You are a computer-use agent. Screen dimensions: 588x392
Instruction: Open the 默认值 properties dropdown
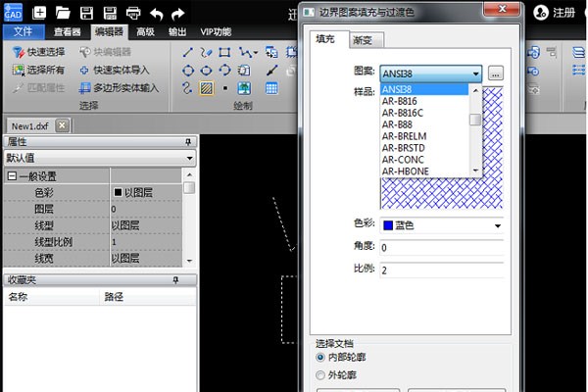point(188,158)
